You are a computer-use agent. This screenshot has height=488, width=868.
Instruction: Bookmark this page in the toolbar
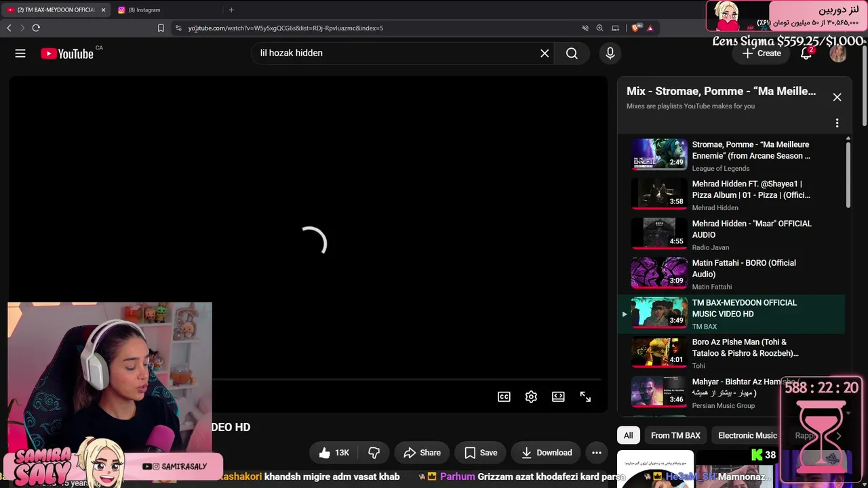(x=161, y=28)
